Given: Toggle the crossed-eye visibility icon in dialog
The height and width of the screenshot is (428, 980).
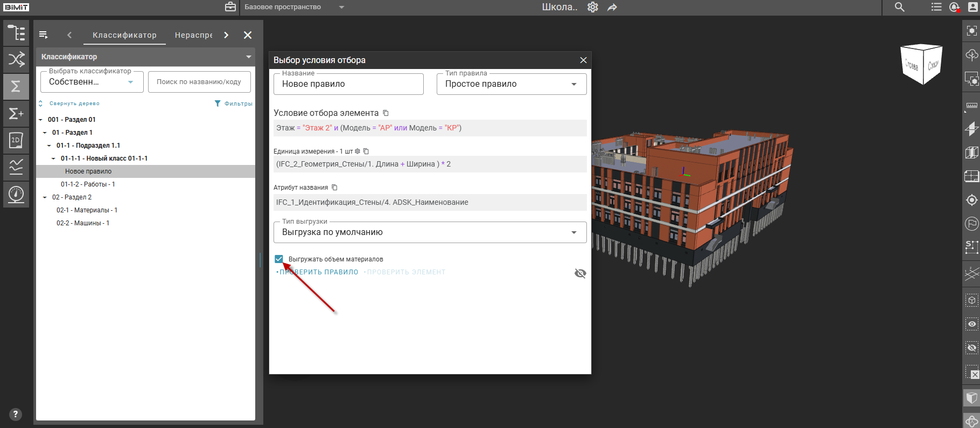Looking at the screenshot, I should pyautogui.click(x=580, y=273).
